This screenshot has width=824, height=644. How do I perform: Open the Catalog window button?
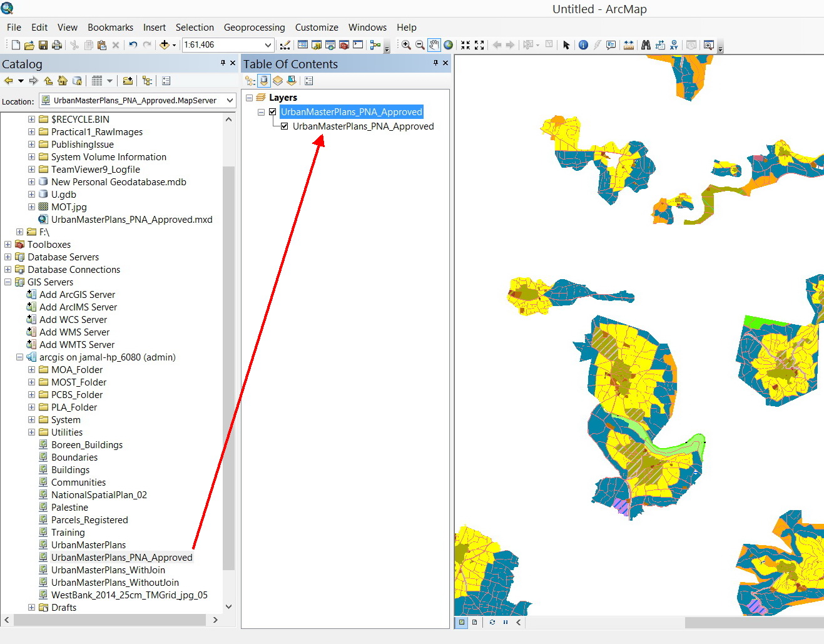click(317, 45)
